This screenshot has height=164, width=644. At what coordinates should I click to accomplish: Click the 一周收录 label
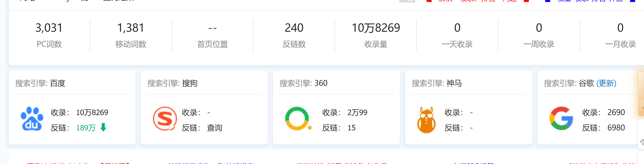pyautogui.click(x=539, y=44)
